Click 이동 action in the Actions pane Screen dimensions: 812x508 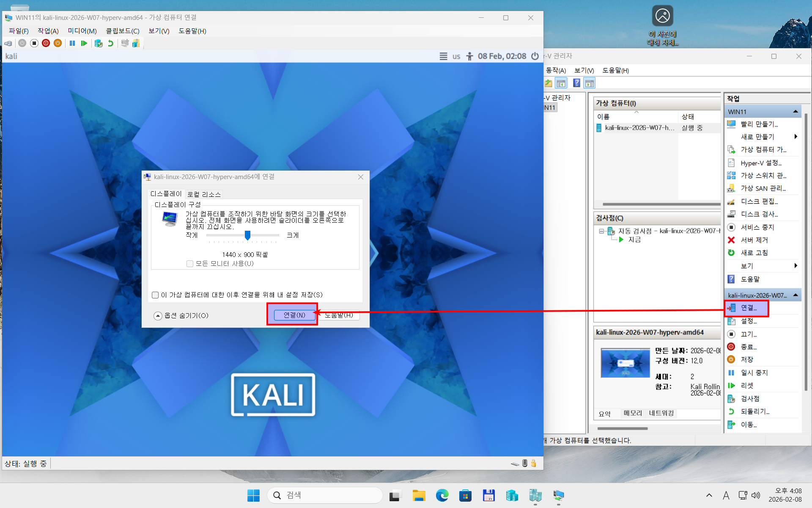point(749,425)
